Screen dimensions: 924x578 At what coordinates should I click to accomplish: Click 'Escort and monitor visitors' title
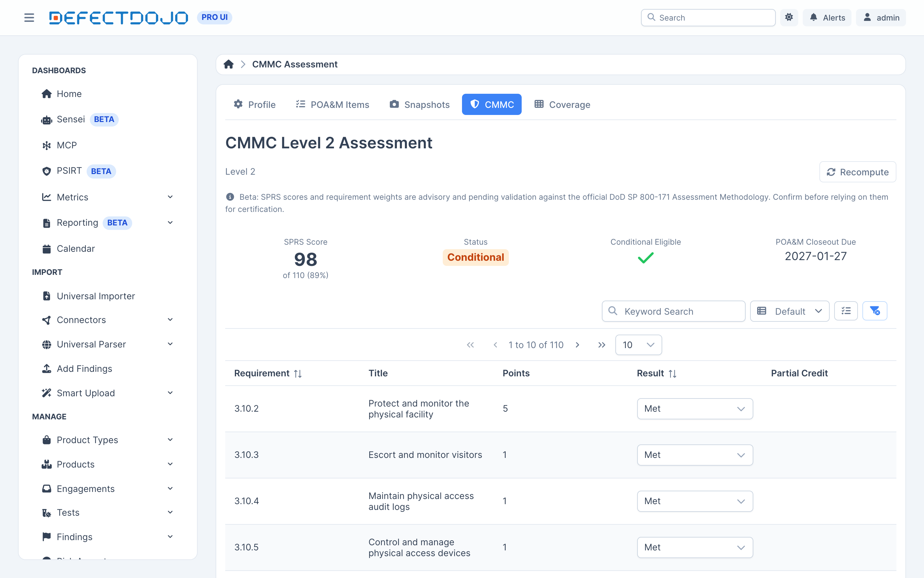(425, 455)
